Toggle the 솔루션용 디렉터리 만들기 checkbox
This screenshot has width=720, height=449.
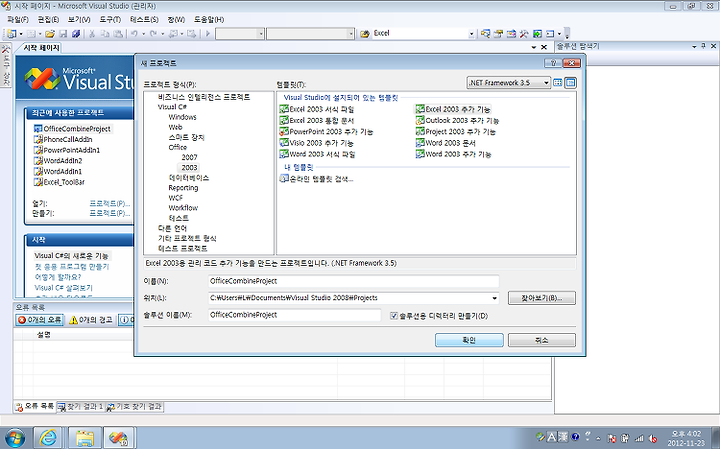tap(394, 316)
